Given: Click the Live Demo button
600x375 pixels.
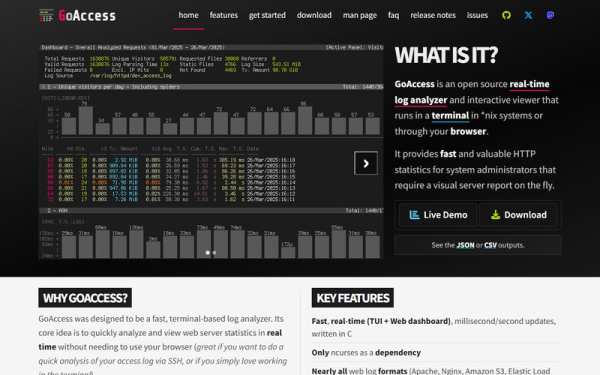Looking at the screenshot, I should (x=438, y=215).
